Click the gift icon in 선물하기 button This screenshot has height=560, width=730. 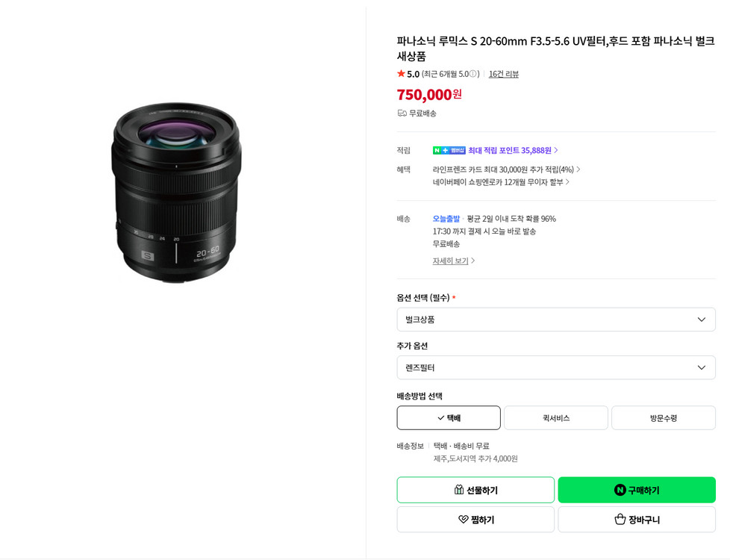458,489
